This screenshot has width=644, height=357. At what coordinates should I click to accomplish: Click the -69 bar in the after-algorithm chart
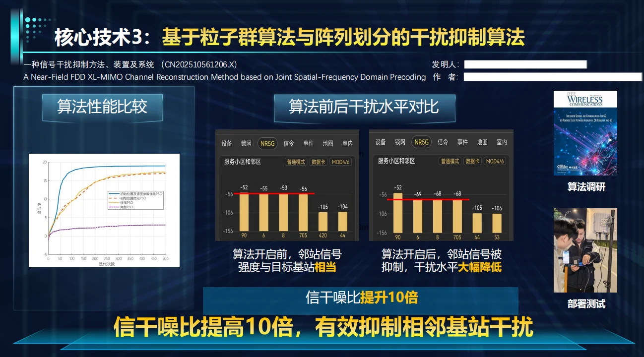coord(418,216)
